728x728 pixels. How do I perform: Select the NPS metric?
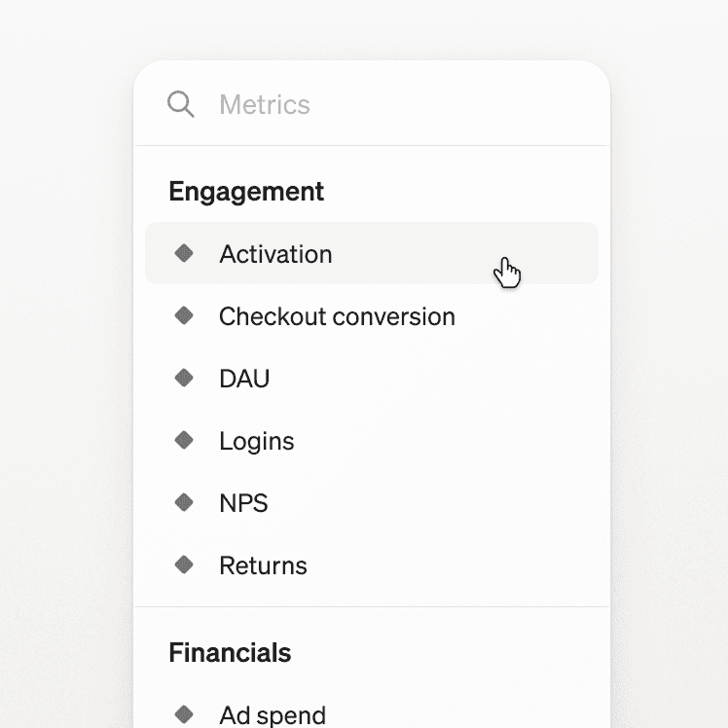coord(243,503)
